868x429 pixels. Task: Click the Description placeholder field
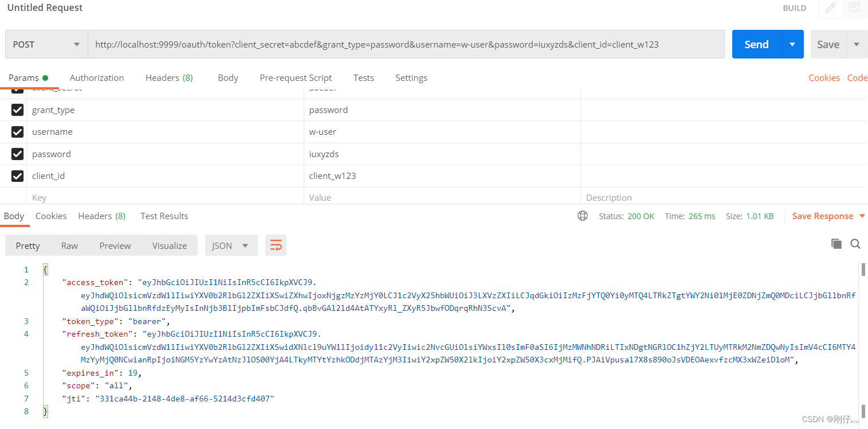coord(724,197)
